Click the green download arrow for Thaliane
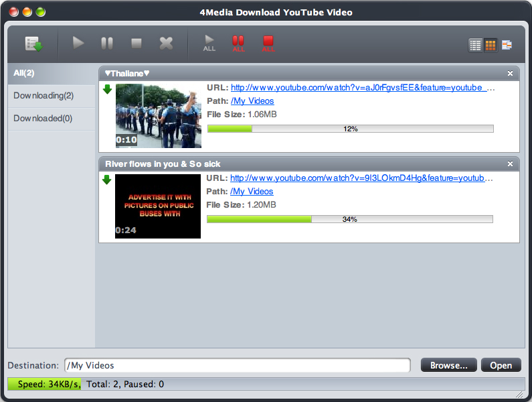This screenshot has width=532, height=402. click(x=107, y=90)
